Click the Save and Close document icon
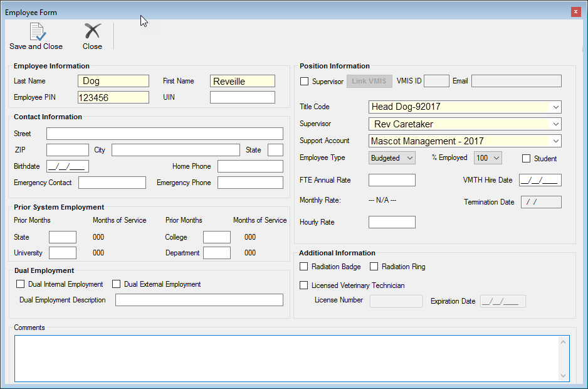588x389 pixels. [x=38, y=32]
